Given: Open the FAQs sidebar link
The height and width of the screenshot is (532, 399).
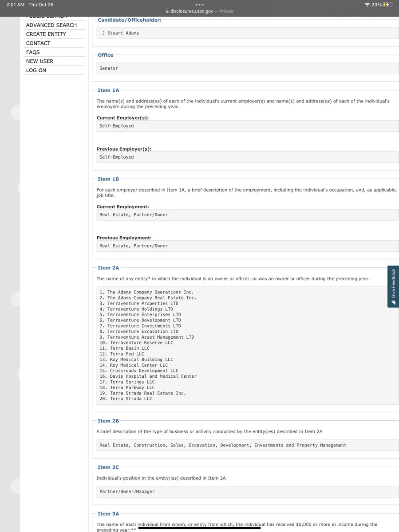Looking at the screenshot, I should (x=33, y=52).
